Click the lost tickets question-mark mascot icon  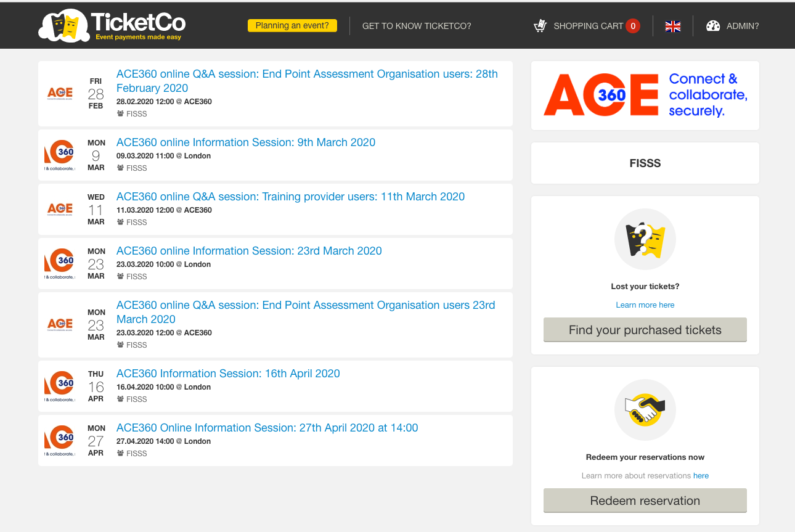click(x=645, y=240)
